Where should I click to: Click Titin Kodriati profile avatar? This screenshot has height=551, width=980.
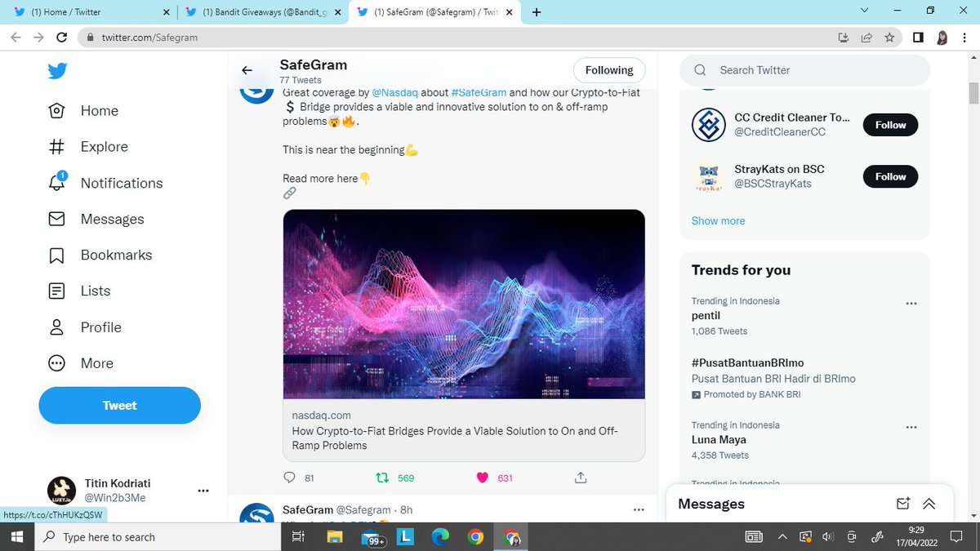click(61, 491)
